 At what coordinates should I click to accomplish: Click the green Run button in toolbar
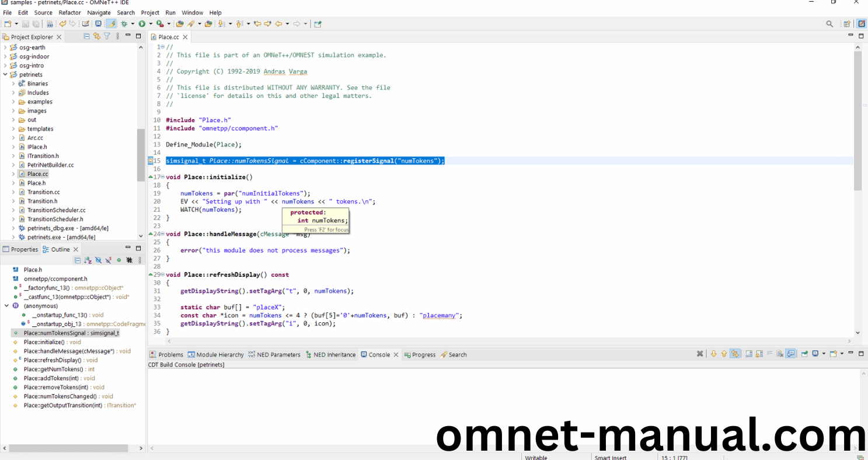141,24
